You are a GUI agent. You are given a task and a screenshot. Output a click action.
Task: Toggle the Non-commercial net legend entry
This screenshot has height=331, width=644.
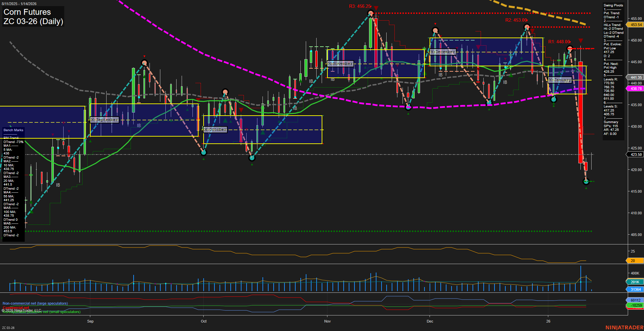pyautogui.click(x=35, y=303)
